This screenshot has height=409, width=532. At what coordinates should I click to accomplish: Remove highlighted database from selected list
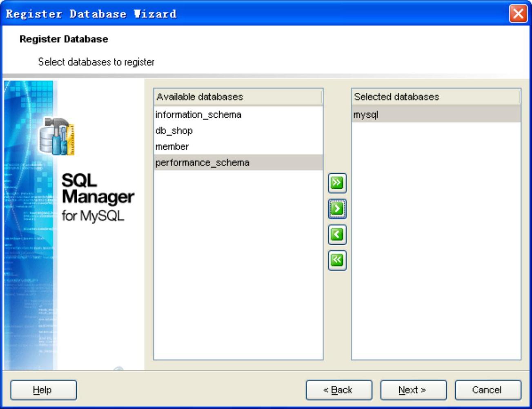[337, 235]
